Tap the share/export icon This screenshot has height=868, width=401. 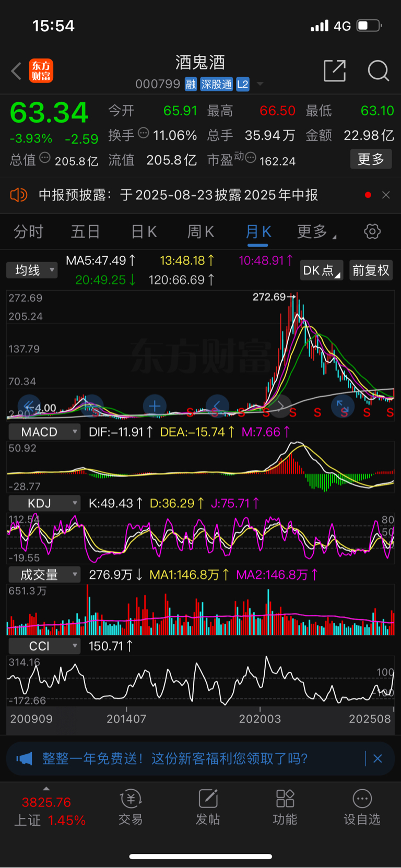pyautogui.click(x=335, y=70)
